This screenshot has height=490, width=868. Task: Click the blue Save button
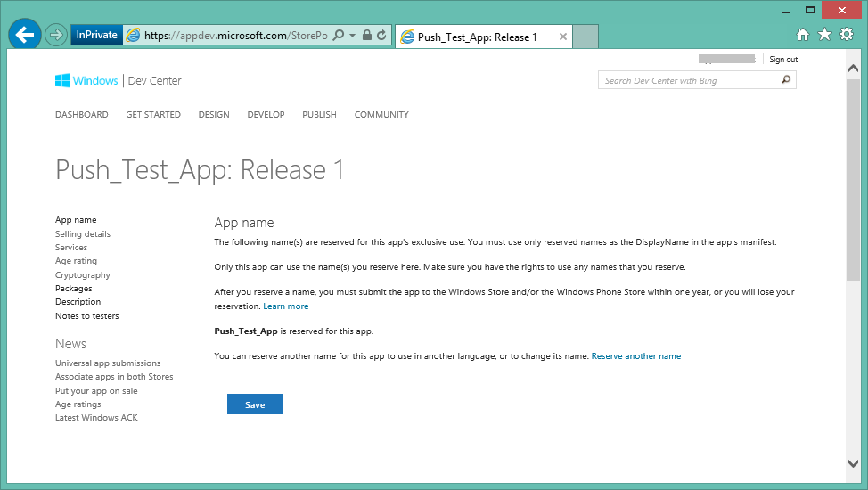coord(255,404)
